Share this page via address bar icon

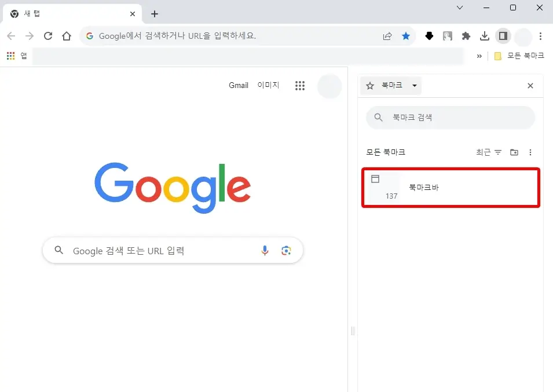[387, 36]
